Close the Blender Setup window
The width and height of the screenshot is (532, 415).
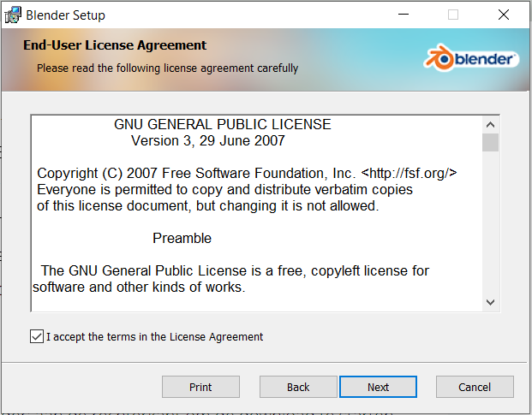(504, 15)
